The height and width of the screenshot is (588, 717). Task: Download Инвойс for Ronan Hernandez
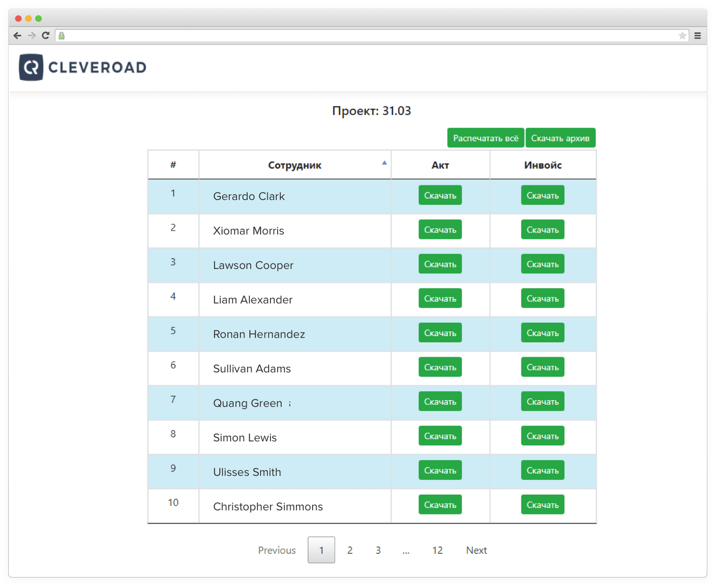(x=543, y=332)
